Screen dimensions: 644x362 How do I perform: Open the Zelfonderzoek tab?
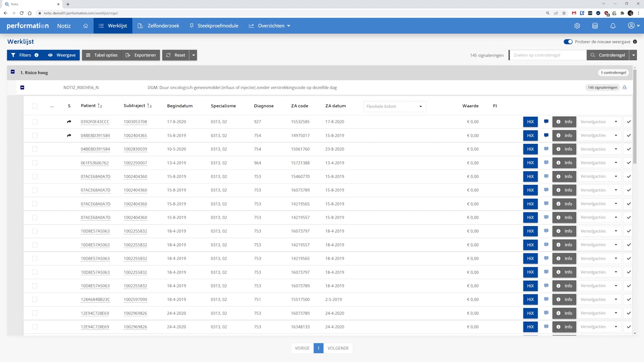[158, 26]
